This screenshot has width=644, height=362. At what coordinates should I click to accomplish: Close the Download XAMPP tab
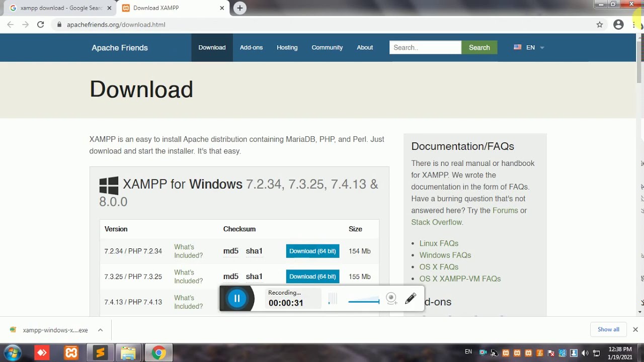tap(222, 8)
